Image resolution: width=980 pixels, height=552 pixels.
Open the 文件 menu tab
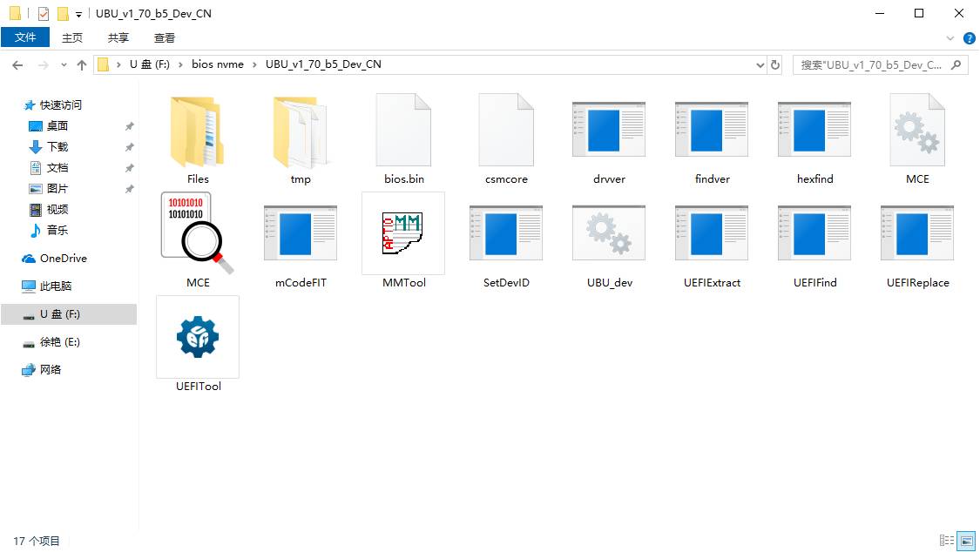25,37
